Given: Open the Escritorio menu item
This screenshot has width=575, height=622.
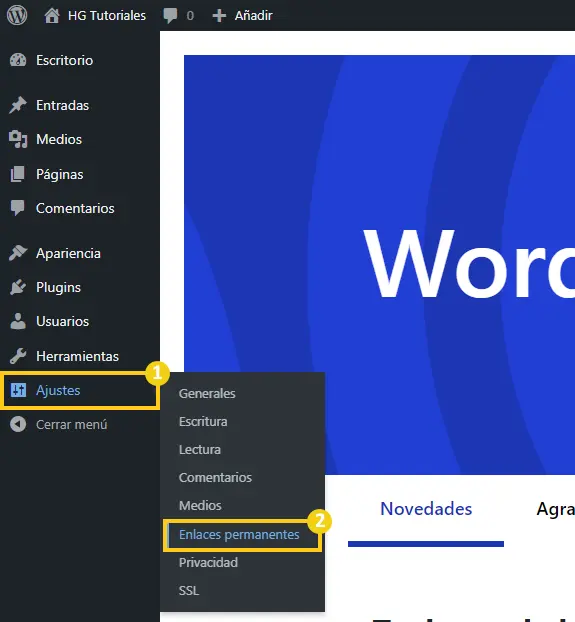Looking at the screenshot, I should coord(65,60).
